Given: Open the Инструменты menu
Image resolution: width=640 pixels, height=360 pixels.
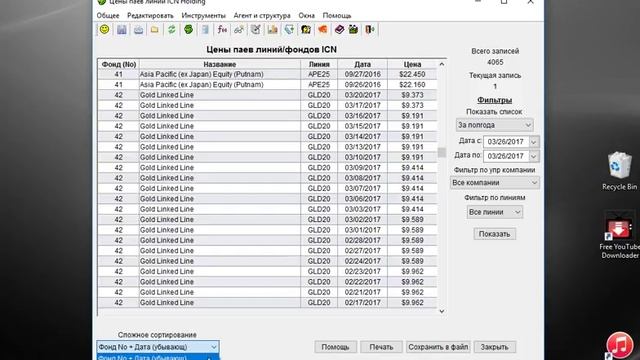Looking at the screenshot, I should (203, 16).
